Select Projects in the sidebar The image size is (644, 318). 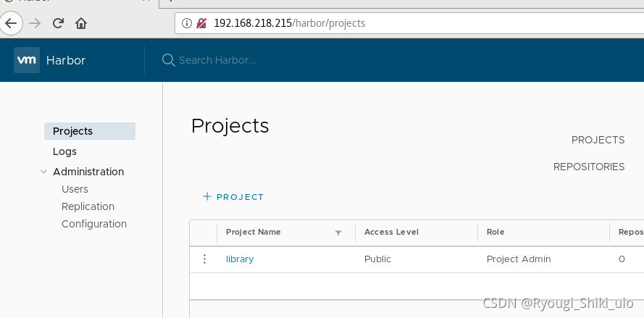pyautogui.click(x=90, y=131)
